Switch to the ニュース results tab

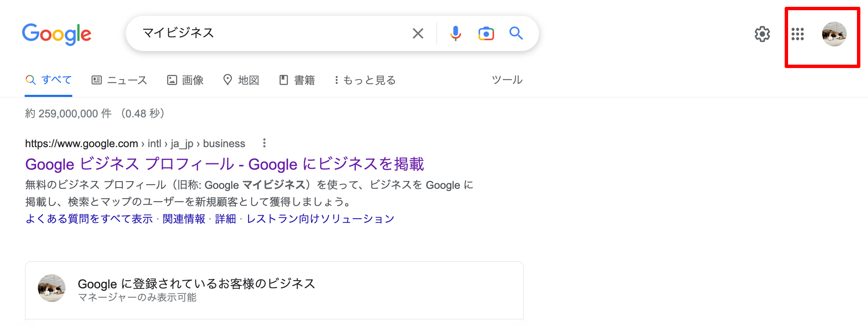click(x=119, y=80)
